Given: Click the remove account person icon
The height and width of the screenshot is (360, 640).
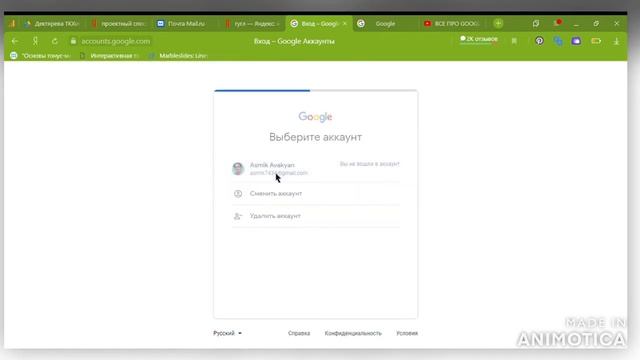Looking at the screenshot, I should [x=238, y=216].
